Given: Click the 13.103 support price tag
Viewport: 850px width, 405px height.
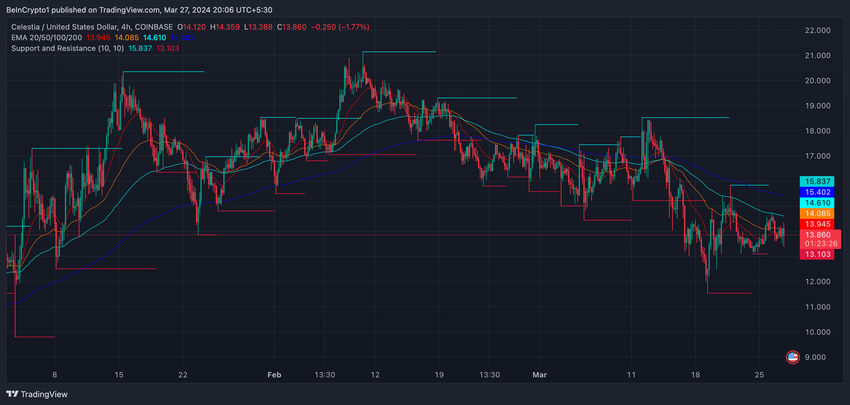Looking at the screenshot, I should point(817,255).
